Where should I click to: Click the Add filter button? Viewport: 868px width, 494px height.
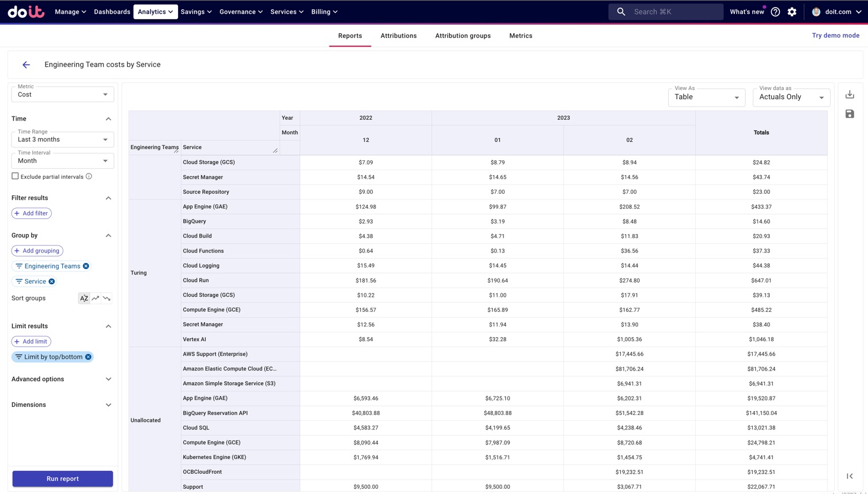(31, 213)
